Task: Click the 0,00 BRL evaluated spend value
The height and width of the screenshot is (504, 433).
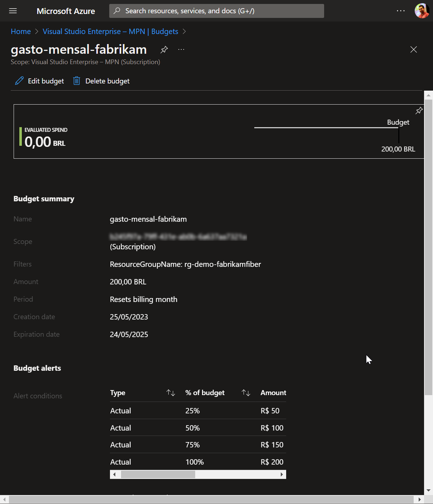Action: point(45,142)
